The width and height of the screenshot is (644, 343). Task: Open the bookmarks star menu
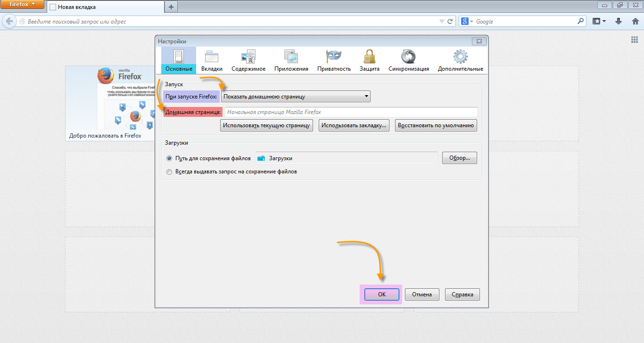(599, 21)
